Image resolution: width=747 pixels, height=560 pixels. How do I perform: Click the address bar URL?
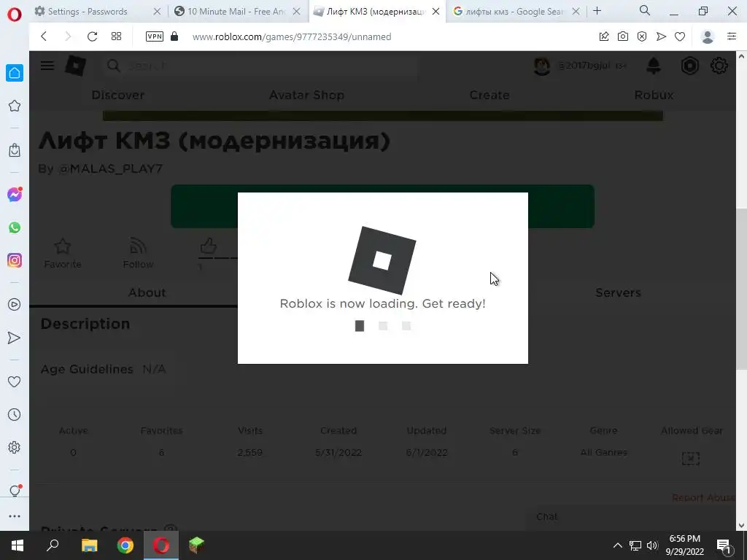[x=292, y=36]
